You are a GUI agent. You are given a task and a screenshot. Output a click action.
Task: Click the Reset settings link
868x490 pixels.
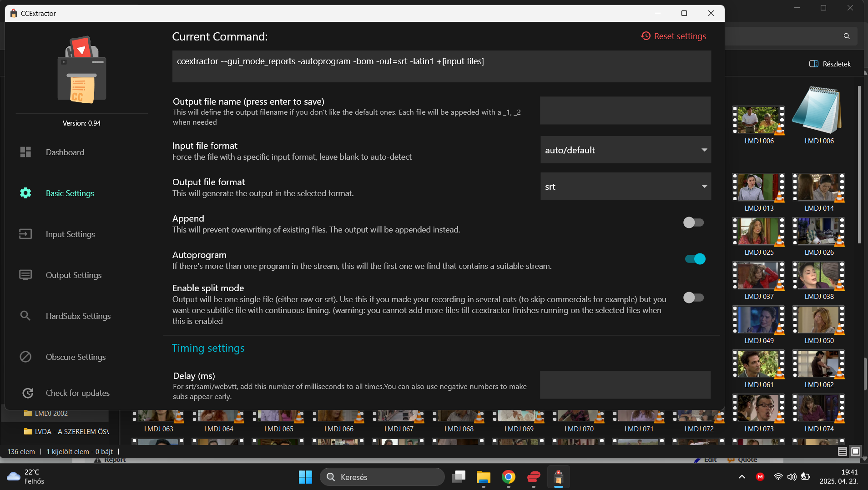[x=674, y=35]
